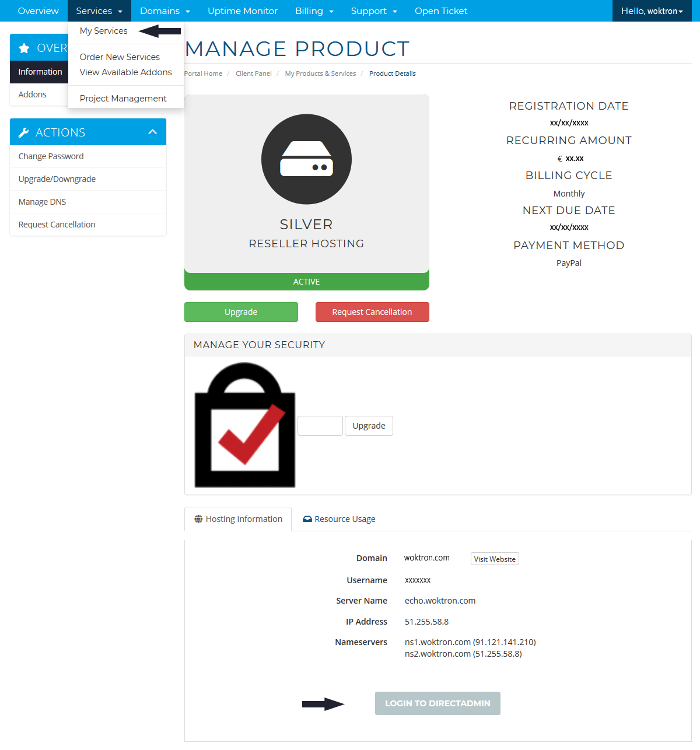700x750 pixels.
Task: Click server name echo.woktron.com
Action: pyautogui.click(x=440, y=601)
